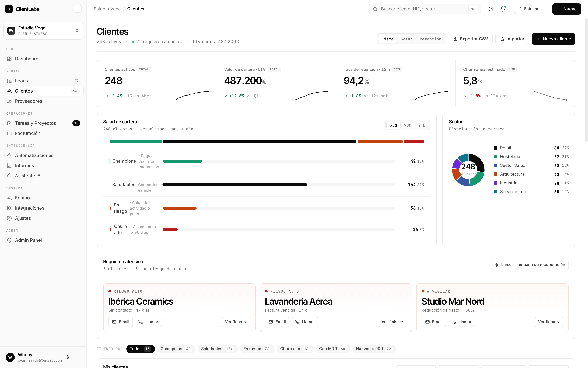
Task: Open Proveedores in the sidebar
Action: [x=43, y=101]
